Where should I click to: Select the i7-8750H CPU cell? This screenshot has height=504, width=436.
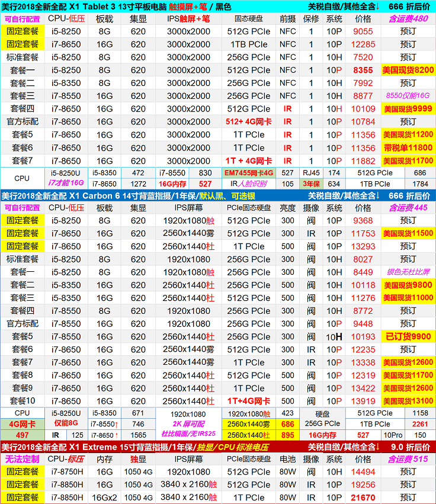[67, 472]
